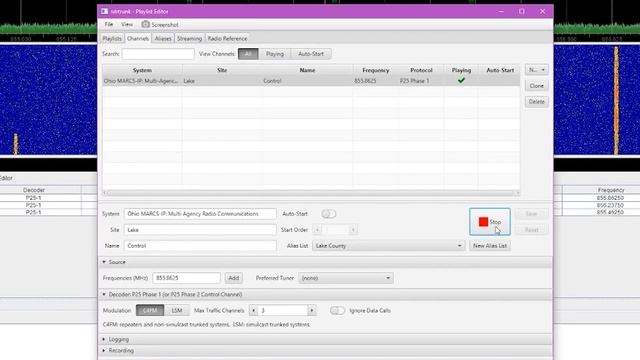Sort by the Frequency column header
Viewport: 640px width, 360px height.
tap(376, 70)
